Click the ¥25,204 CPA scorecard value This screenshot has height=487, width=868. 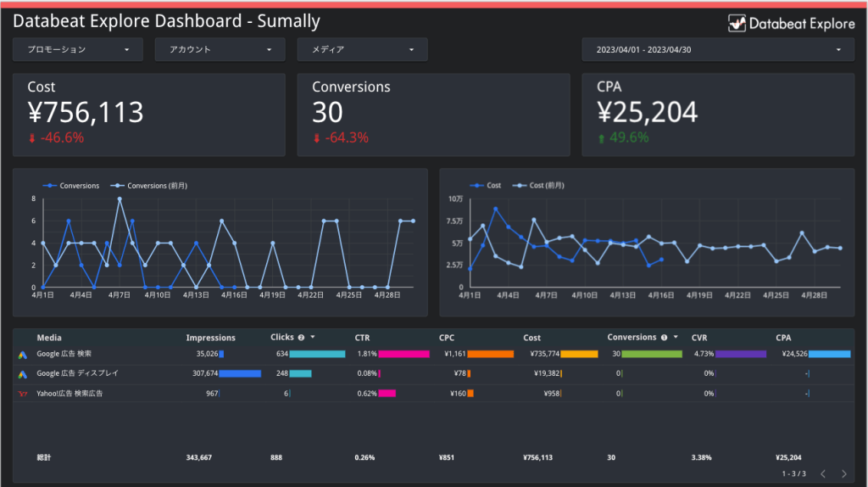[648, 113]
